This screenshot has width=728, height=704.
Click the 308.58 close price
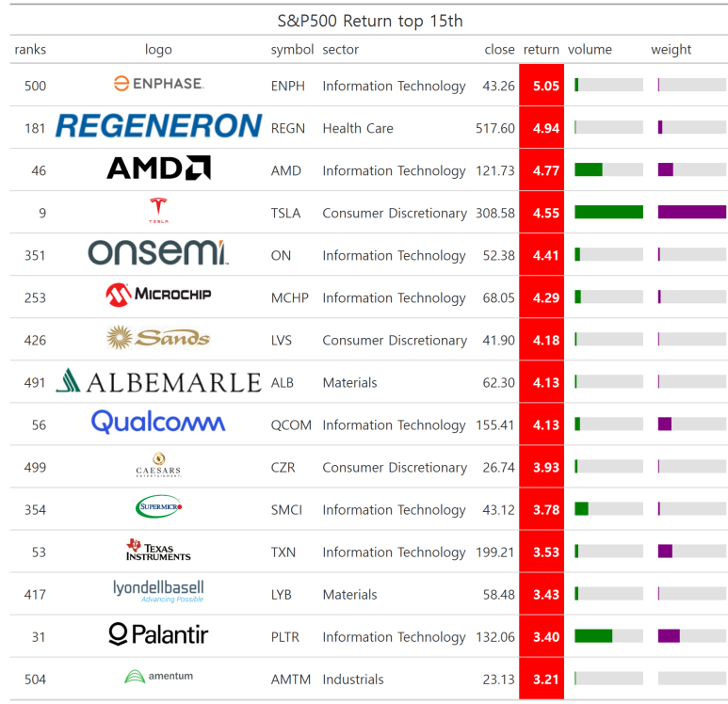495,213
